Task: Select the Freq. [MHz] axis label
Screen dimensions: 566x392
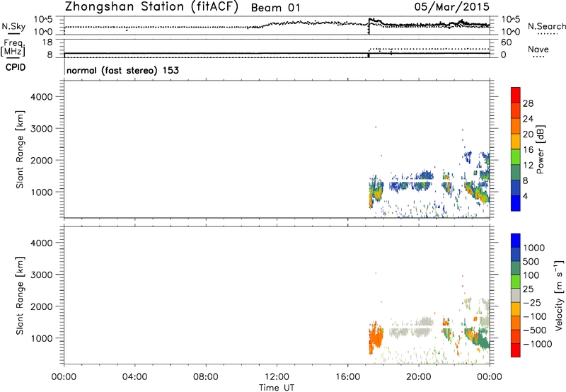Action: (x=13, y=48)
